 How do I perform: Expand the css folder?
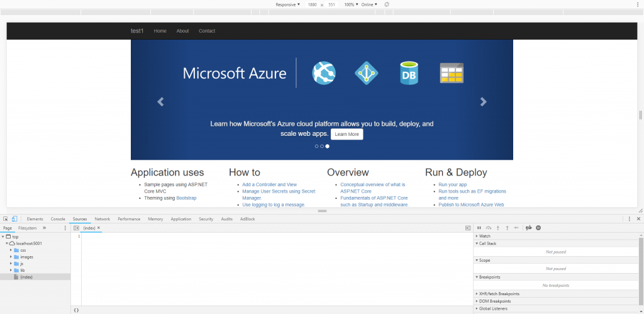point(11,250)
